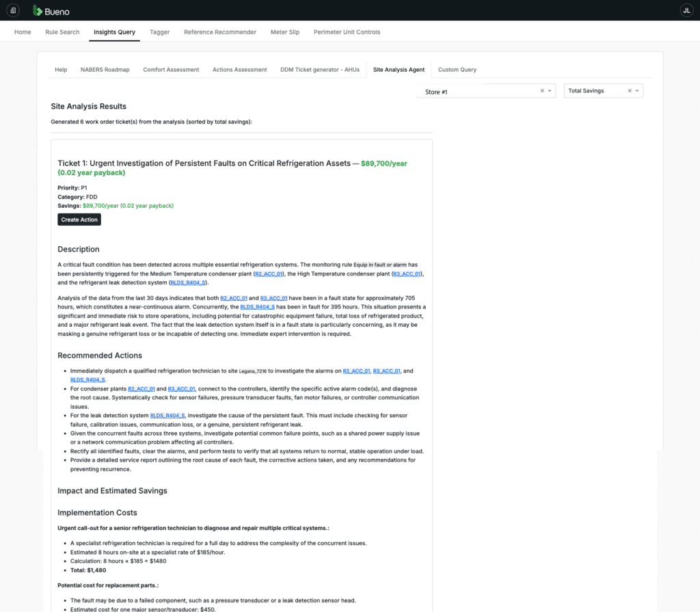Open R2_ACC_01 link after Medium Temperature condenser plant
The height and width of the screenshot is (612, 700).
268,274
